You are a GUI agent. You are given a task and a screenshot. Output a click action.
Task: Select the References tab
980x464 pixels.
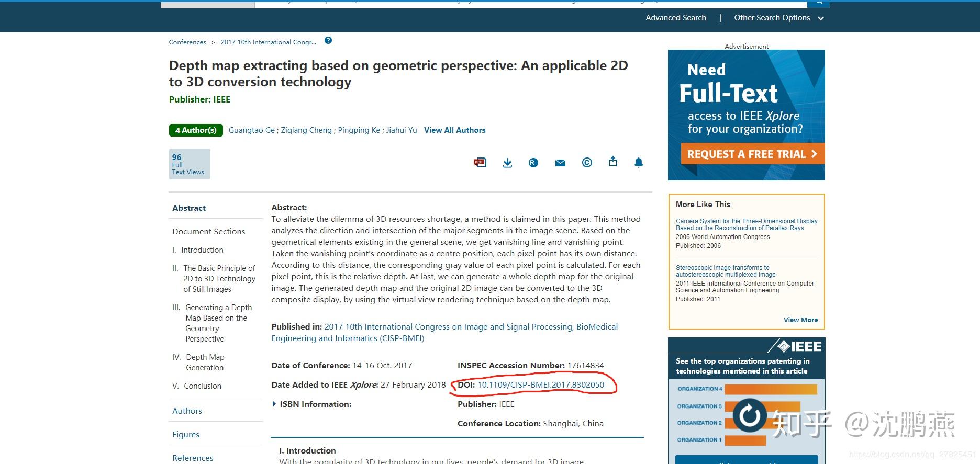pos(193,458)
